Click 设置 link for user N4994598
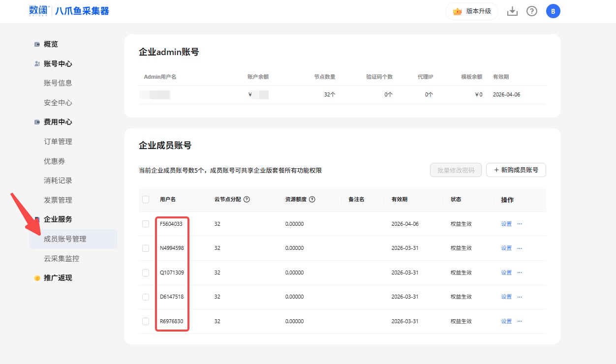This screenshot has height=364, width=616. 506,248
